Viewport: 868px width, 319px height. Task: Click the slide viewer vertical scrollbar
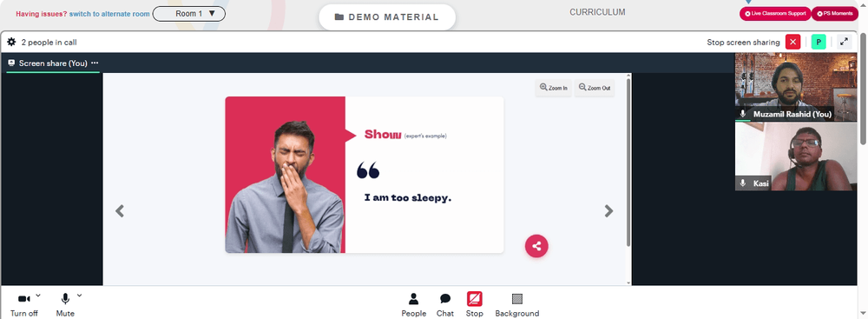pos(628,163)
